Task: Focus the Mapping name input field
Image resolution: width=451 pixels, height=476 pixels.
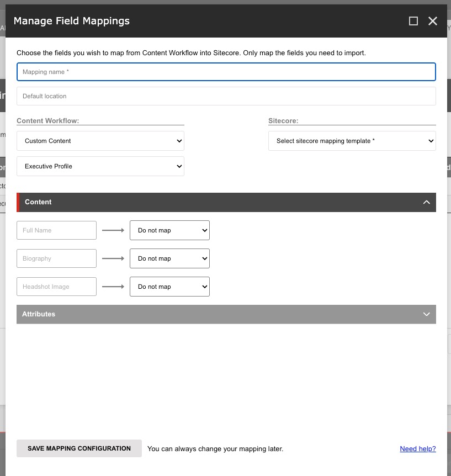Action: (x=226, y=72)
